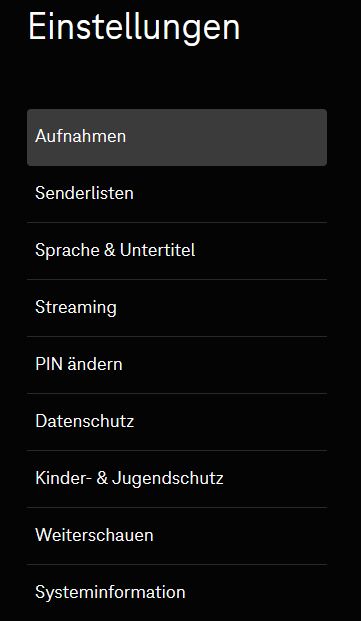
Task: Open the Aufnahmen settings entry
Action: tap(177, 137)
